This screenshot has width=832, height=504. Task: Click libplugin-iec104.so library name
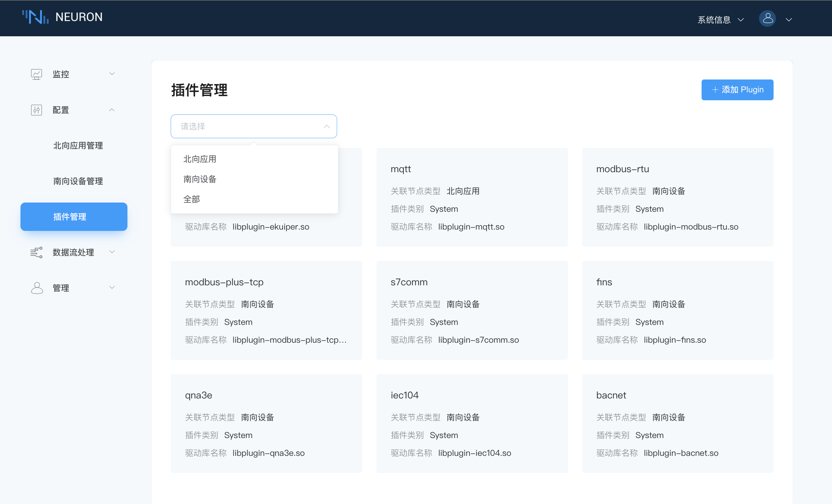click(x=474, y=453)
